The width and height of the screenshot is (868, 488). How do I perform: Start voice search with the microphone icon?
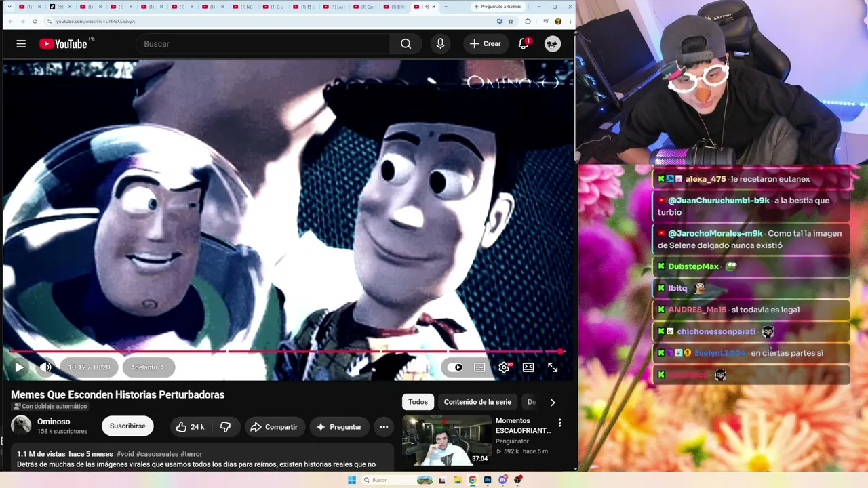[x=441, y=44]
